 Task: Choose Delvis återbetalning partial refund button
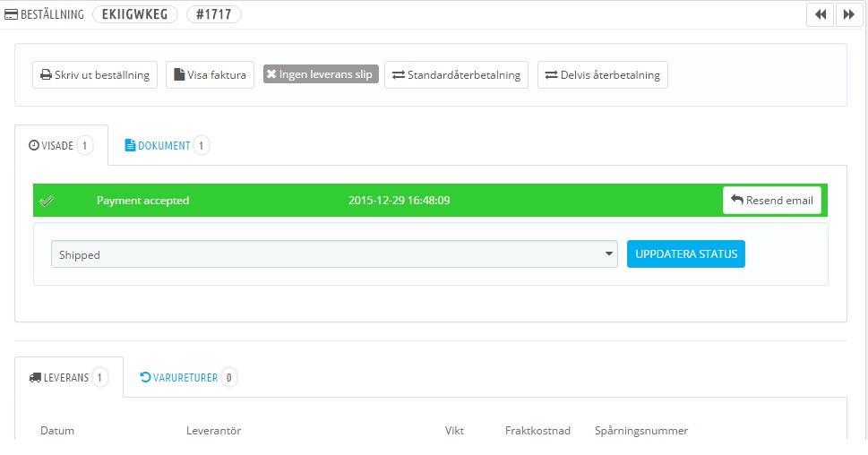602,74
